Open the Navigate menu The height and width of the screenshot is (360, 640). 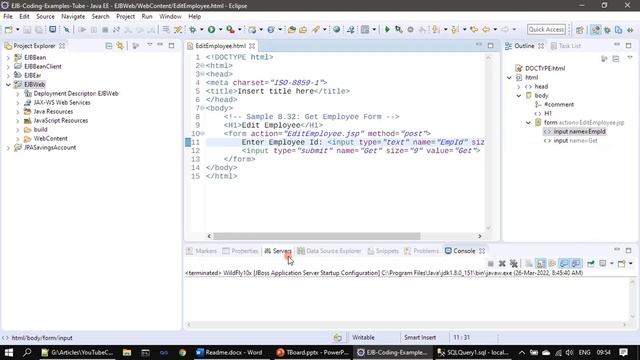pyautogui.click(x=73, y=16)
